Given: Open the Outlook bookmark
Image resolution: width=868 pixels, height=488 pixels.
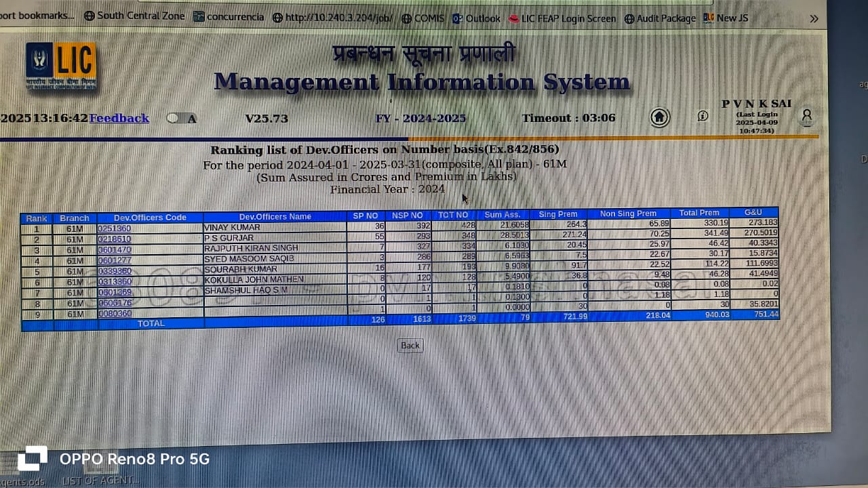Looking at the screenshot, I should [x=476, y=18].
